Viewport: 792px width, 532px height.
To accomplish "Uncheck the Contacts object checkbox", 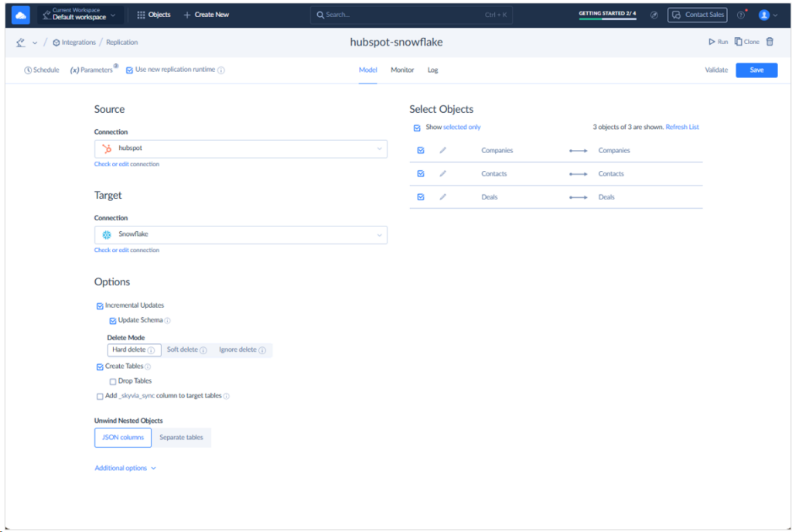I will pyautogui.click(x=420, y=174).
